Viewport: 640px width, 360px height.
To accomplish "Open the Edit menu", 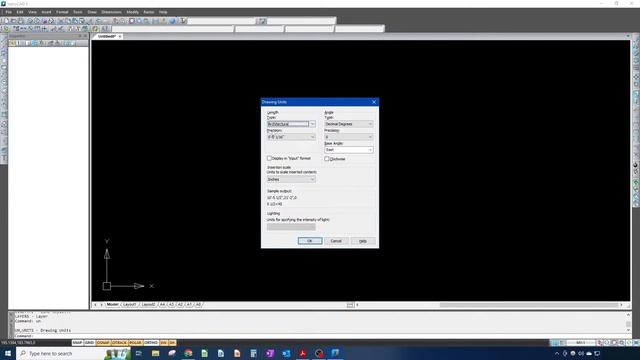I will (20, 12).
